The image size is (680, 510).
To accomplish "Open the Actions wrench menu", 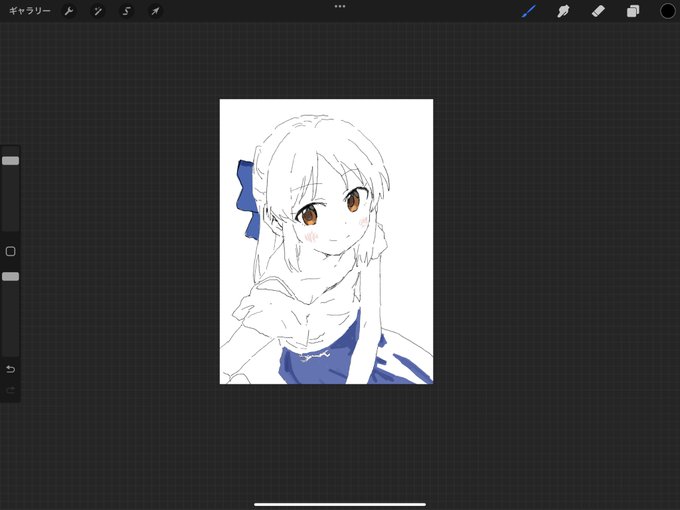I will pyautogui.click(x=69, y=11).
